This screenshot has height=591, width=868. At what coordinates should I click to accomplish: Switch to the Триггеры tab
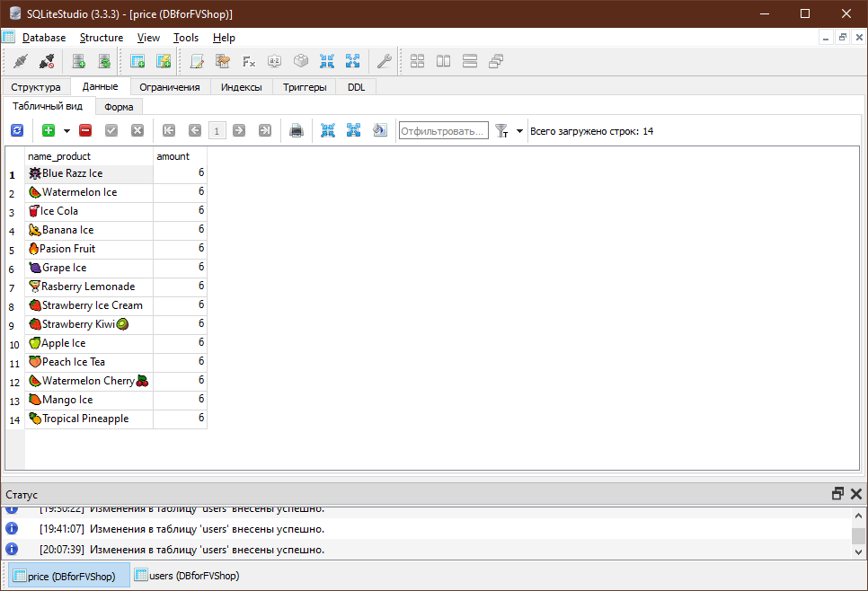point(305,87)
